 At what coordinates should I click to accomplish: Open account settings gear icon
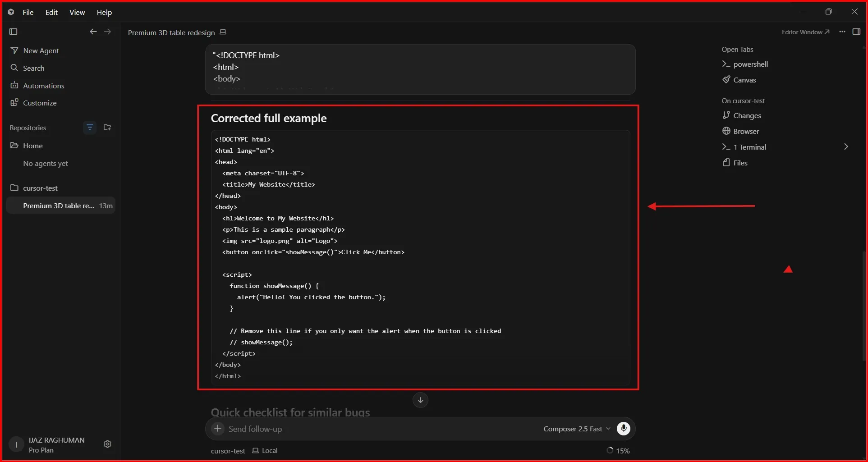coord(107,444)
